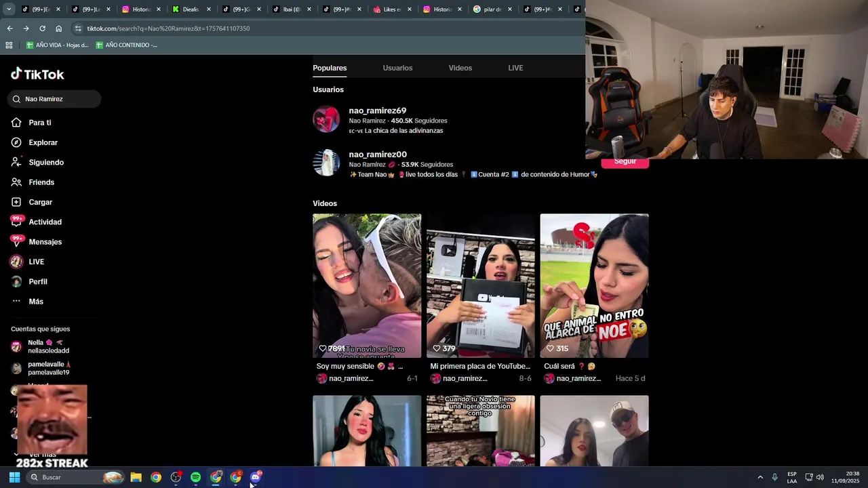Image resolution: width=868 pixels, height=488 pixels.
Task: Open nao_ramirez author under 'Mi primera placa' video
Action: pyautogui.click(x=459, y=379)
